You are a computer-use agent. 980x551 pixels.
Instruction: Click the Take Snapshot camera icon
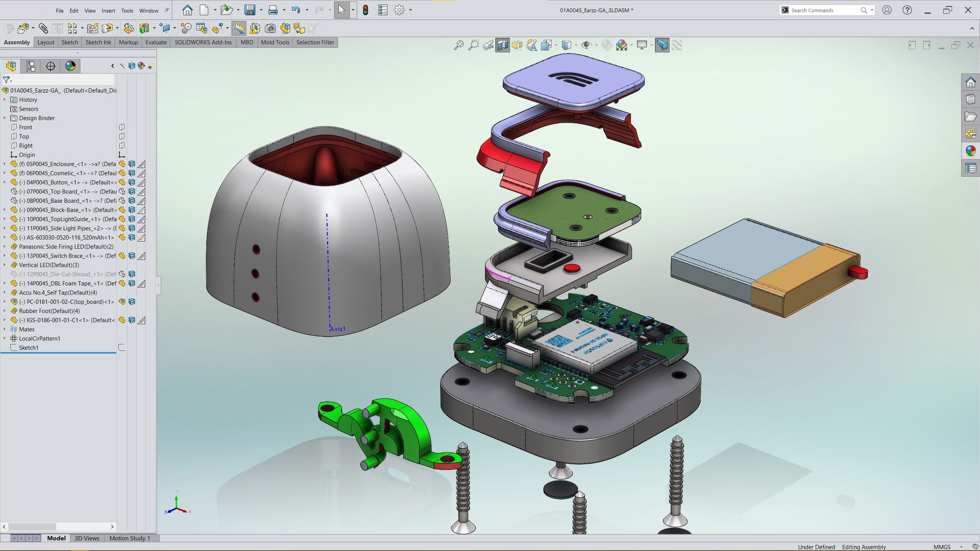point(270,28)
